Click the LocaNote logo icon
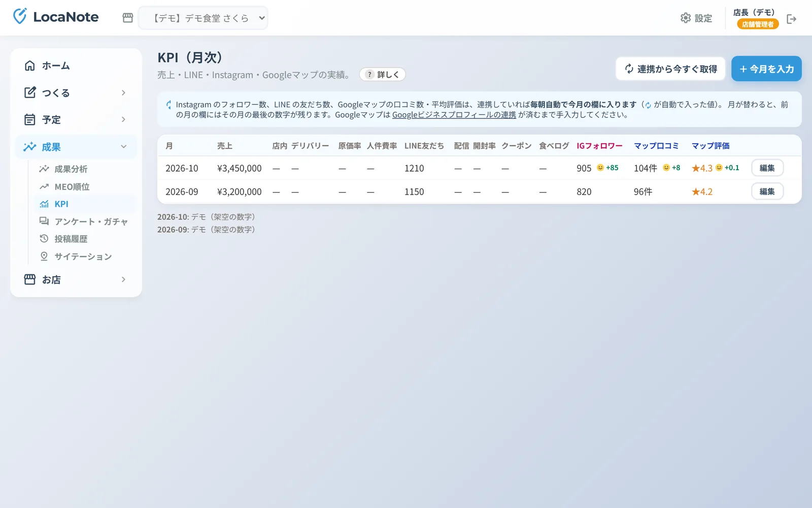Image resolution: width=812 pixels, height=508 pixels. tap(20, 16)
